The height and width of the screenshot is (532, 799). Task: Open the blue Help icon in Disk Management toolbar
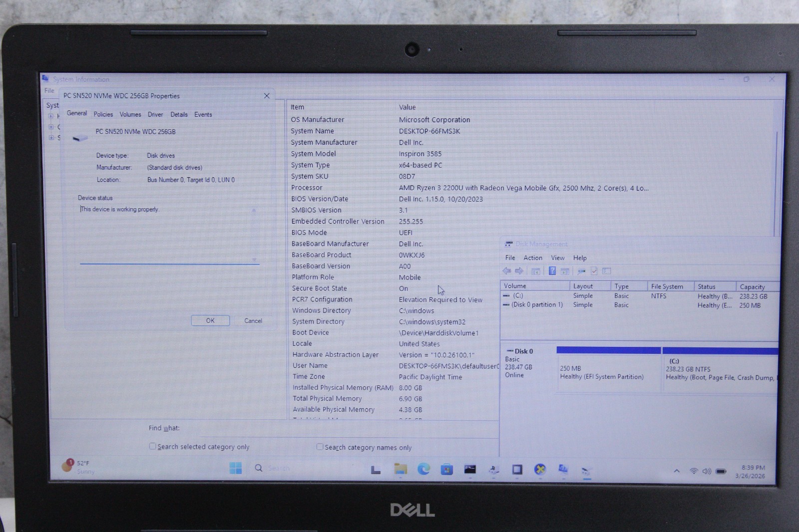coord(552,271)
